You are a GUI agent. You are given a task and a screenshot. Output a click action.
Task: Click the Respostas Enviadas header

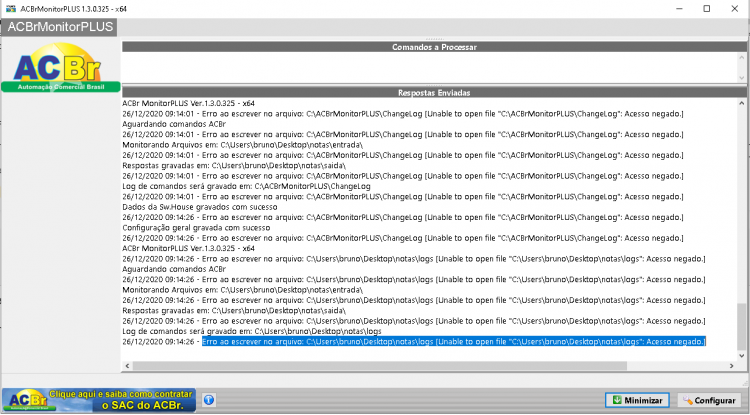[x=434, y=93]
